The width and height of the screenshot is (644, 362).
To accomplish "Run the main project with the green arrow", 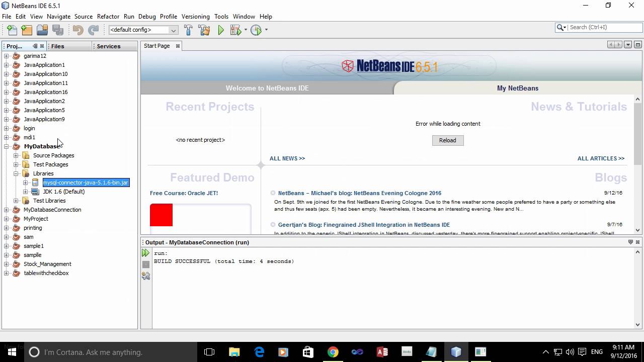I will pos(220,30).
